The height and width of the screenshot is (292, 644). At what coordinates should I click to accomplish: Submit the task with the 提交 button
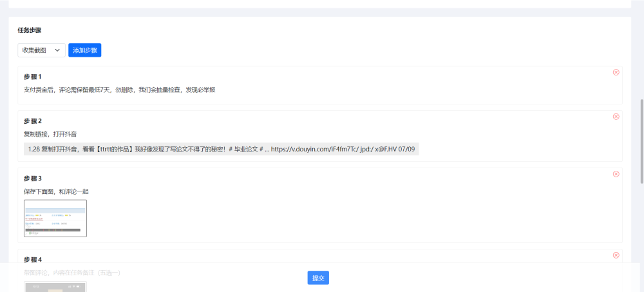tap(318, 278)
